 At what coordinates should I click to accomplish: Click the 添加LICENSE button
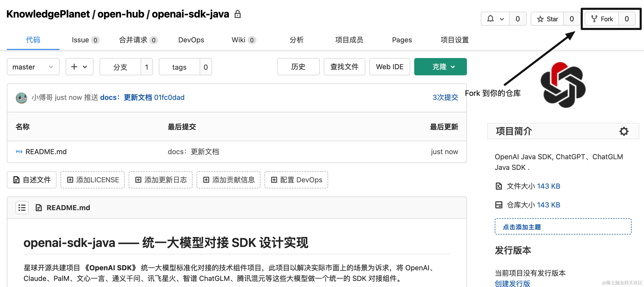click(92, 180)
